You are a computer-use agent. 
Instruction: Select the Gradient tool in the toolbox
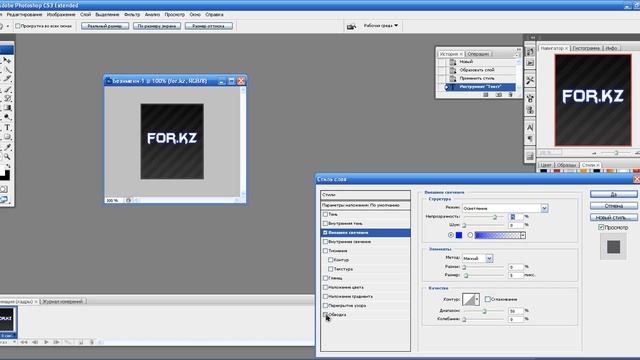(7, 108)
